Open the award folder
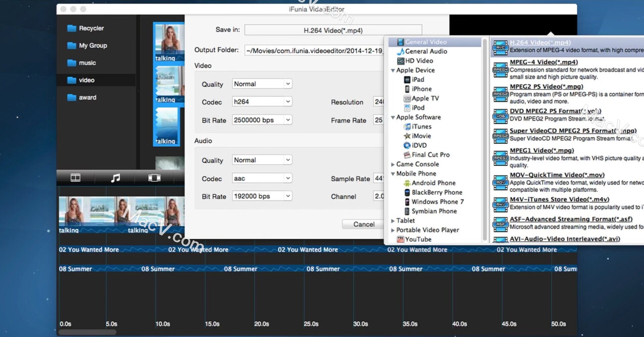Viewport: 644px width, 337px height. click(82, 97)
